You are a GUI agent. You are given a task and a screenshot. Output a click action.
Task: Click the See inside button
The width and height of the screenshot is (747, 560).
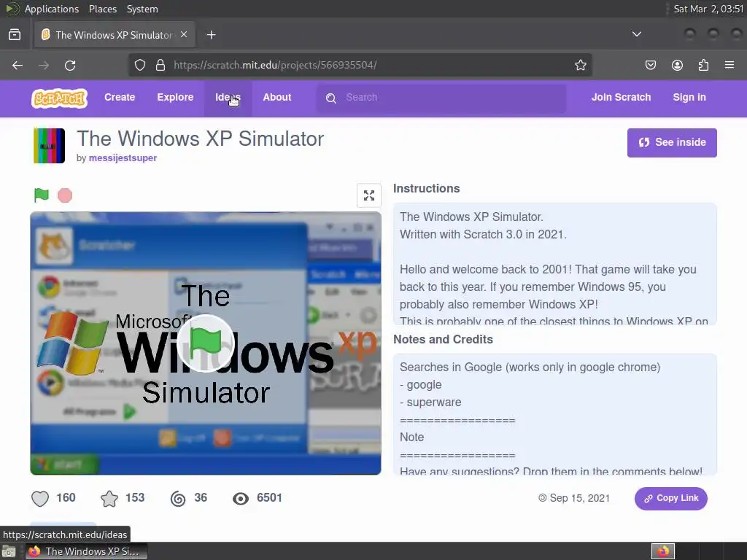point(672,142)
